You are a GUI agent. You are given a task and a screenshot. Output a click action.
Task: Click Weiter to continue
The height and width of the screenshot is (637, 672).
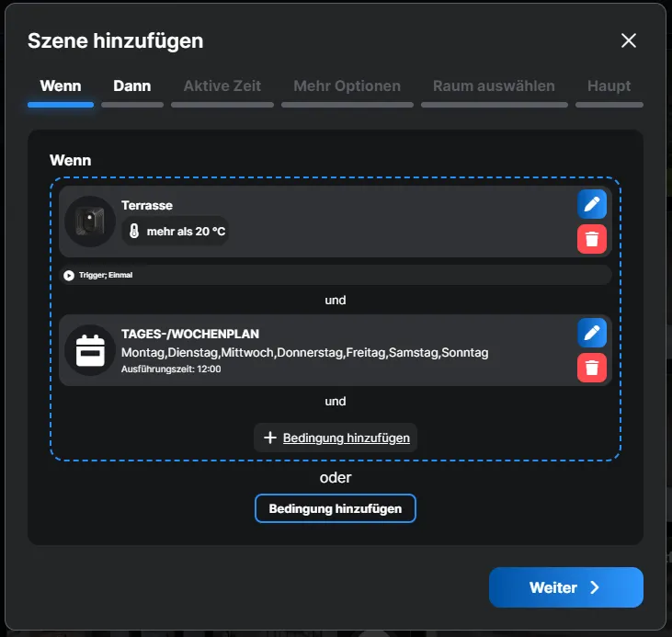(565, 587)
